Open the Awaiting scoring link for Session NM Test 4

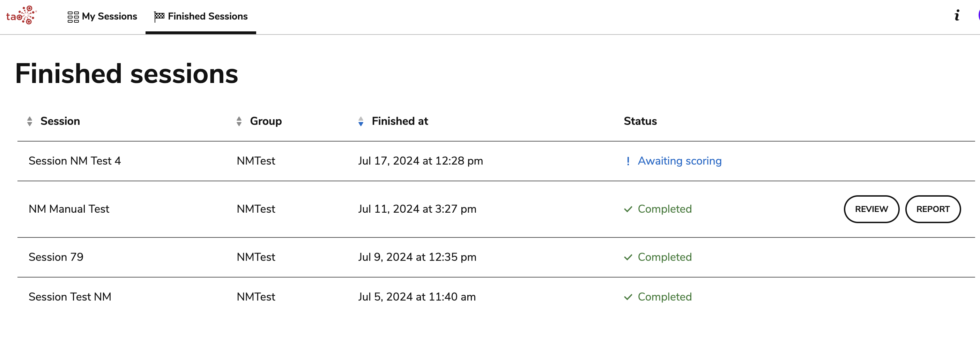point(680,161)
